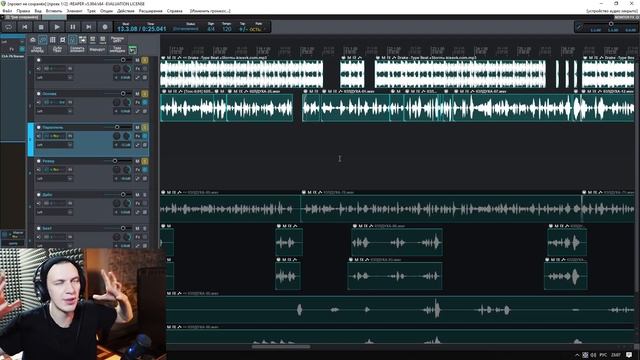Open the FX chain of the Основа track

(x=138, y=102)
